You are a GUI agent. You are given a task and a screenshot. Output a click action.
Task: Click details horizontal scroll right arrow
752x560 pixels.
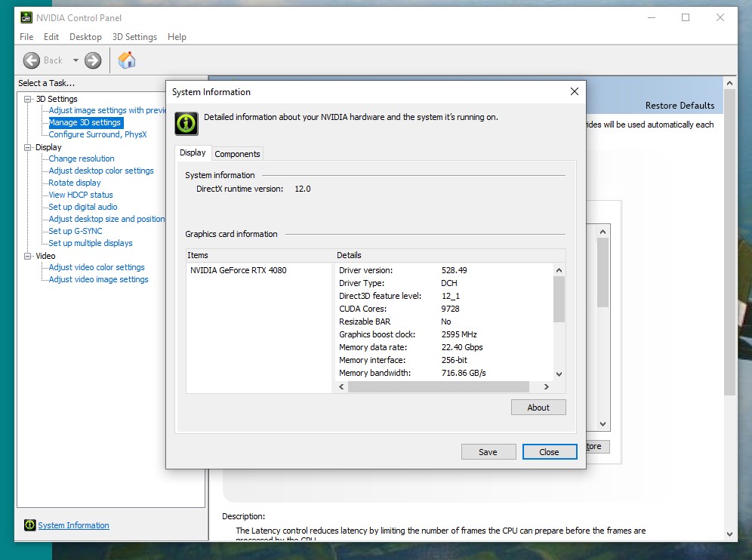pos(546,387)
